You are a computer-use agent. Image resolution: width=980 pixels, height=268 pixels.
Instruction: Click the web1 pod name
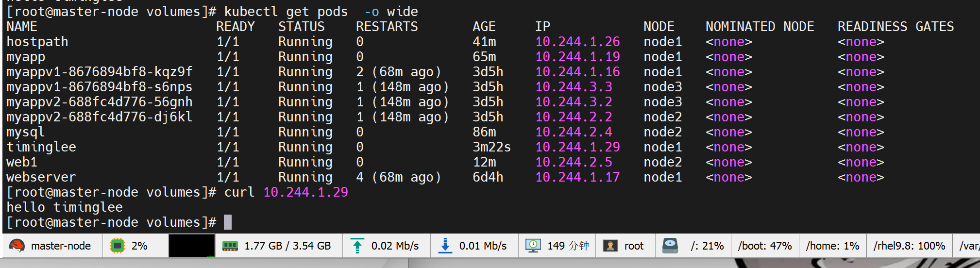click(x=22, y=162)
